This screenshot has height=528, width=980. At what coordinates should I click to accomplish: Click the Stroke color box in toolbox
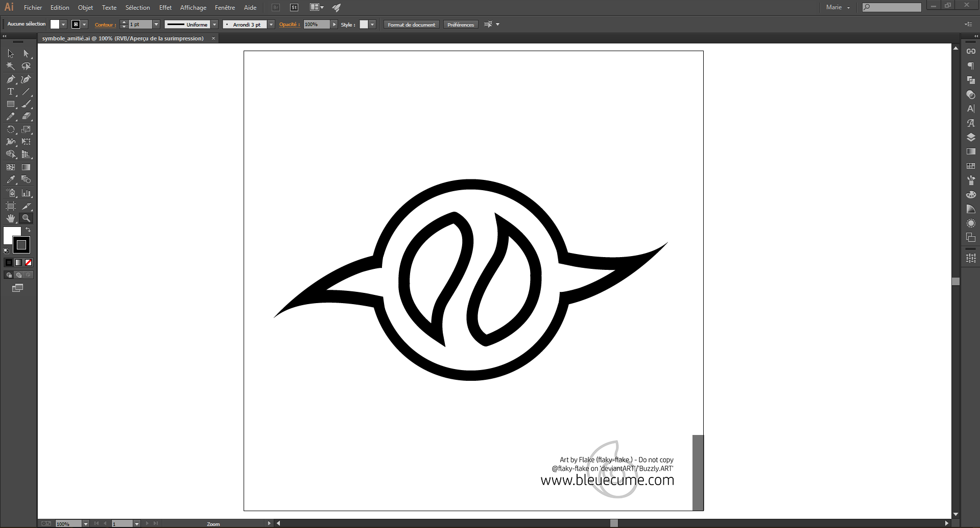pyautogui.click(x=21, y=245)
